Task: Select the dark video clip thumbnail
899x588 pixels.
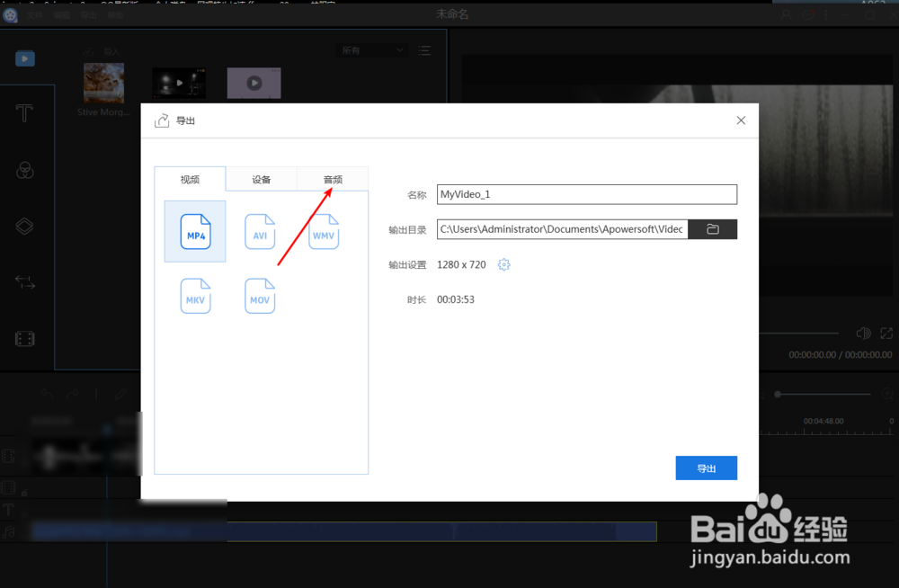Action: pyautogui.click(x=179, y=84)
